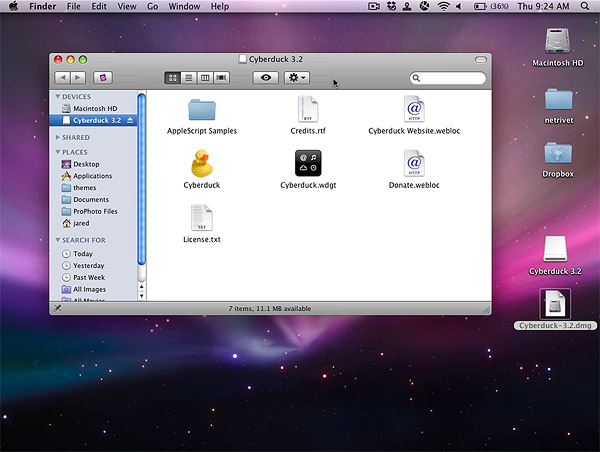Open the AppleScript Samples folder icon

[x=202, y=110]
